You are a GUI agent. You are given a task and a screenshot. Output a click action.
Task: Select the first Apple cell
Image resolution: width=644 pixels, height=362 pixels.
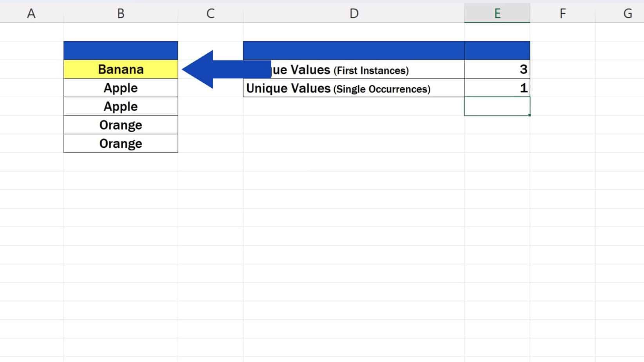(x=120, y=88)
